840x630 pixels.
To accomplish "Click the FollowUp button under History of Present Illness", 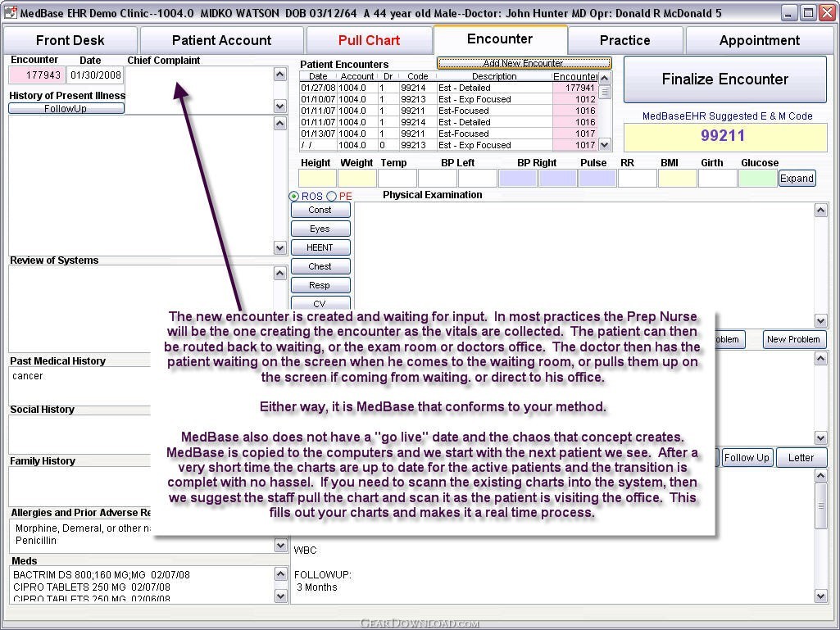I will click(66, 108).
